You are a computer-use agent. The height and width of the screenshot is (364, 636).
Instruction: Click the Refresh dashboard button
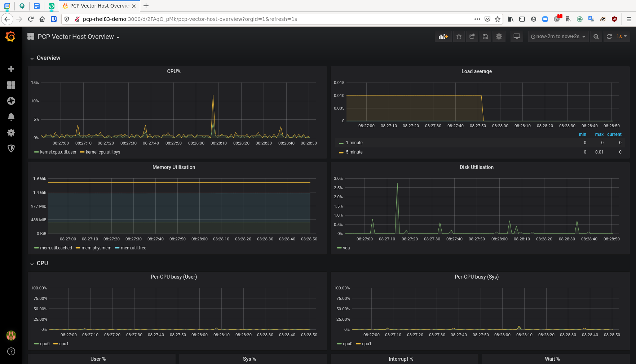point(609,36)
